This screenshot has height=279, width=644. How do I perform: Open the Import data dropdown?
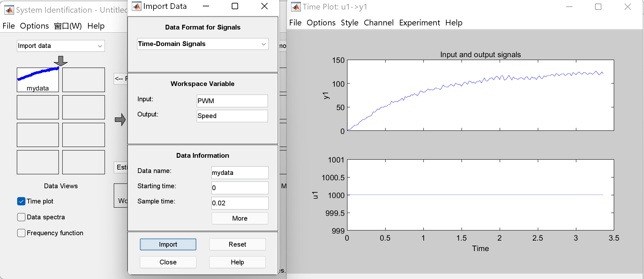[61, 46]
